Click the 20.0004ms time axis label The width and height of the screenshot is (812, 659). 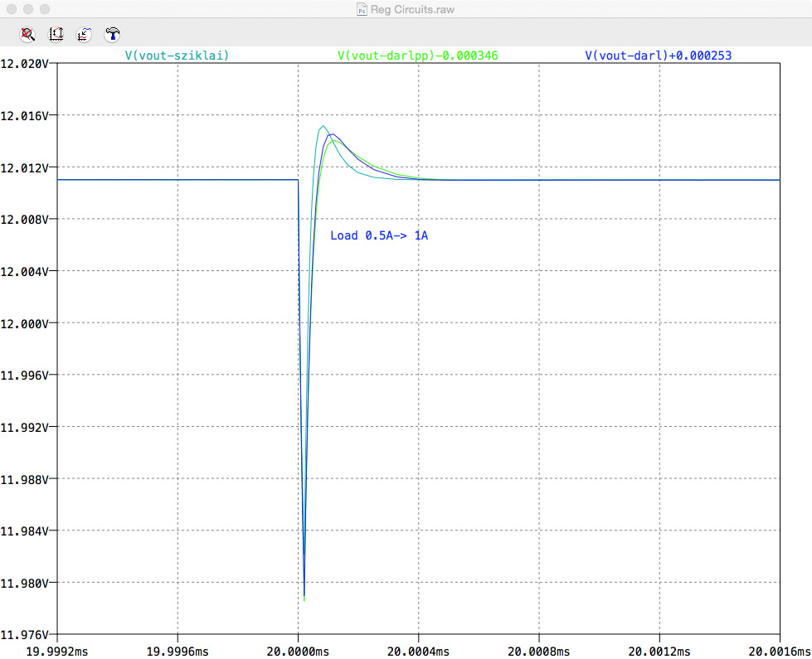[x=418, y=652]
